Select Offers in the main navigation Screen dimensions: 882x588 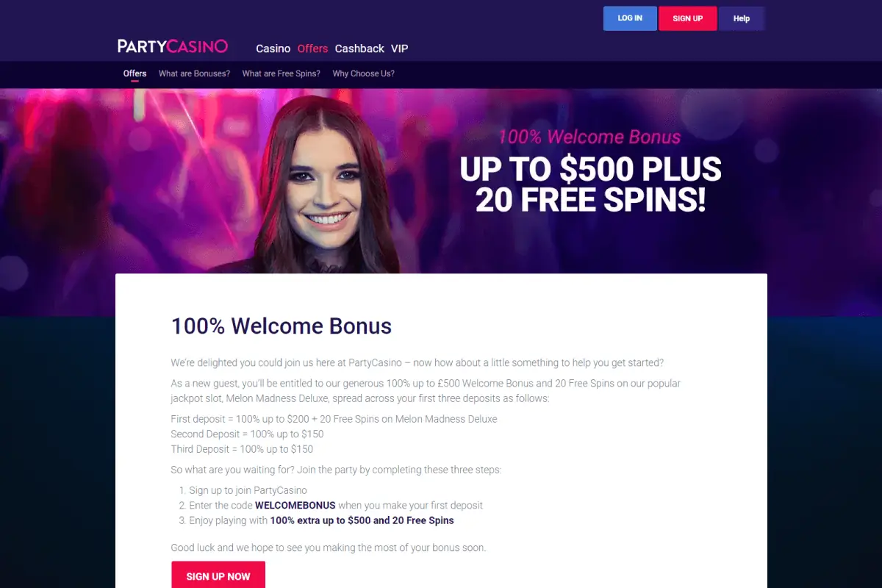pyautogui.click(x=312, y=49)
